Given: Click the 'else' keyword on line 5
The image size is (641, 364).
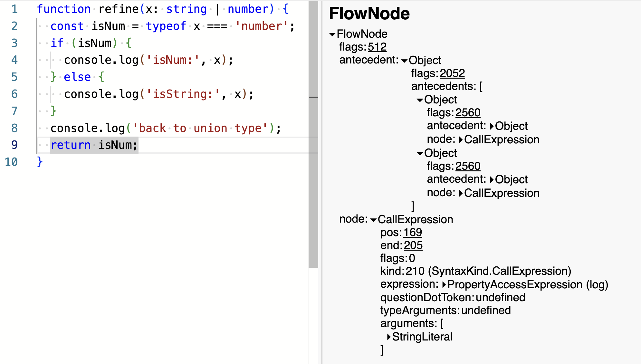Looking at the screenshot, I should click(77, 77).
